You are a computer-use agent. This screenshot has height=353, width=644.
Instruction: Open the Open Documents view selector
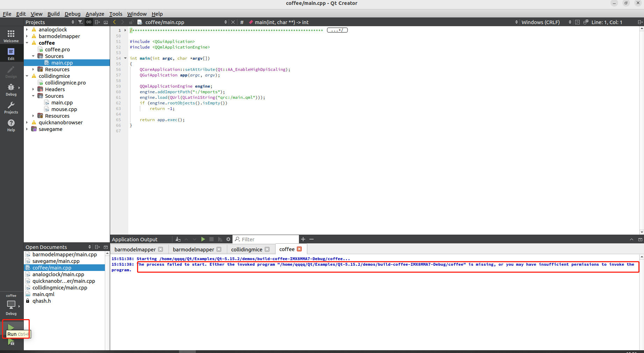click(58, 247)
